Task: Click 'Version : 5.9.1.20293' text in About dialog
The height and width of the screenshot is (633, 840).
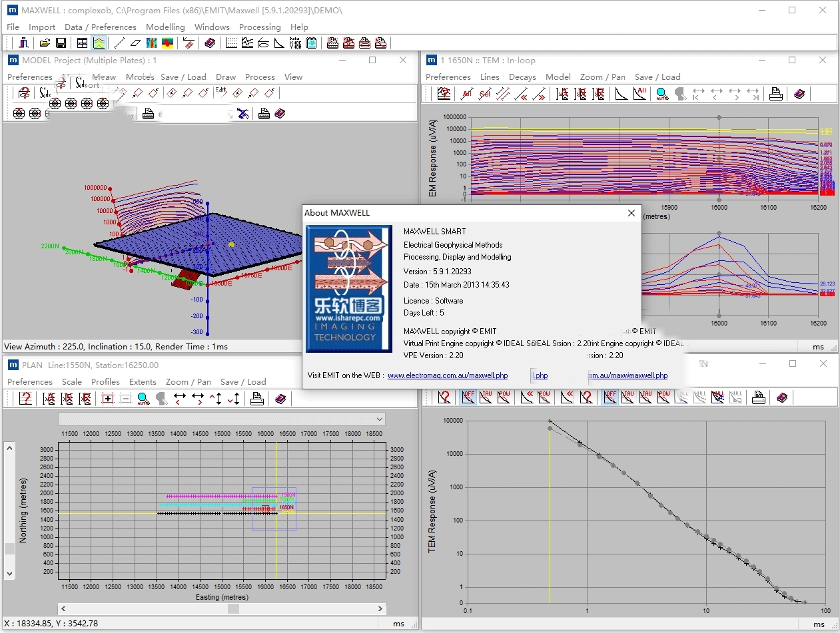Action: click(437, 272)
